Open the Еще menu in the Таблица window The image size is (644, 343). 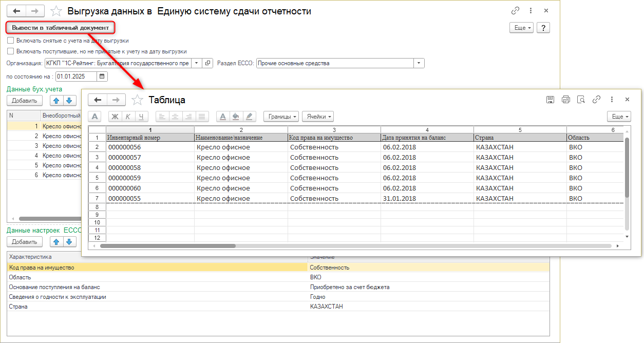click(619, 117)
